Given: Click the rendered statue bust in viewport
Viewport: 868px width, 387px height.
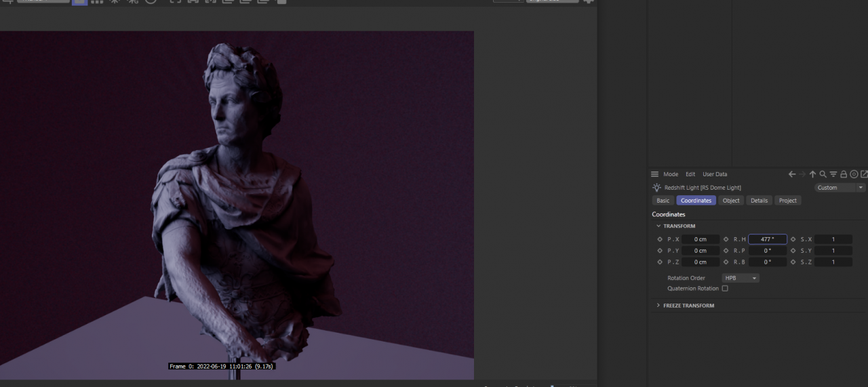Looking at the screenshot, I should [244, 203].
